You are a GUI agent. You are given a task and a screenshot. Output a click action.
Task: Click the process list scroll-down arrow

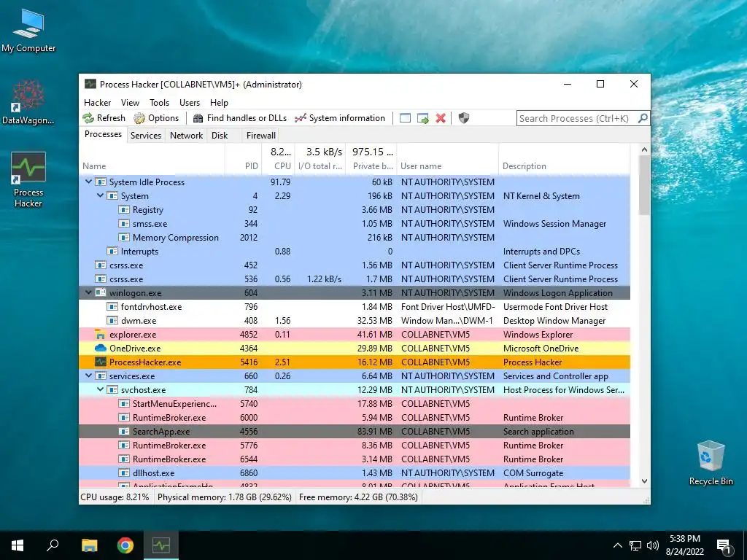pos(644,481)
